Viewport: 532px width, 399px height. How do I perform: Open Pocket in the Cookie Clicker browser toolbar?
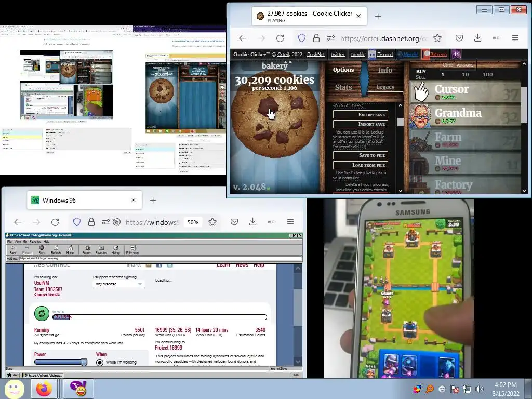[459, 38]
